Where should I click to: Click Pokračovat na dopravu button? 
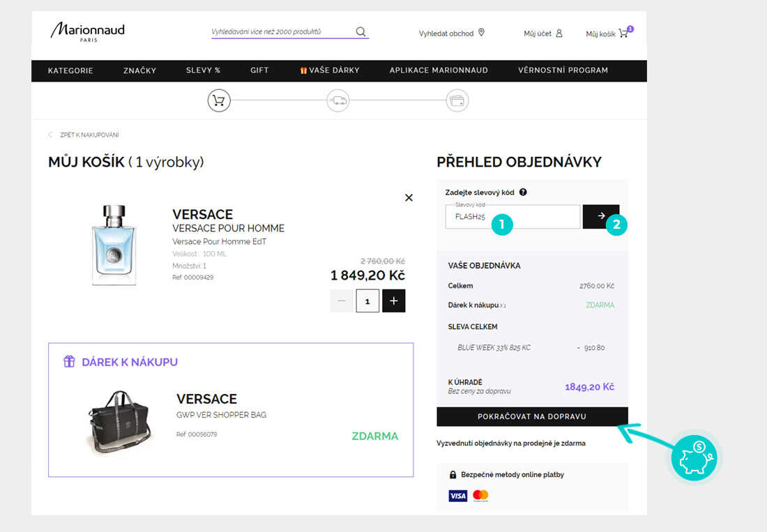(x=532, y=416)
